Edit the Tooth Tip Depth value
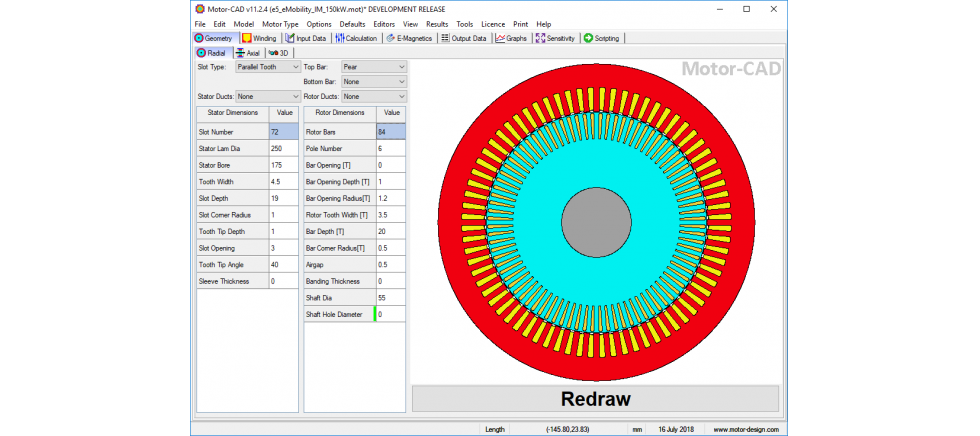 pos(283,231)
